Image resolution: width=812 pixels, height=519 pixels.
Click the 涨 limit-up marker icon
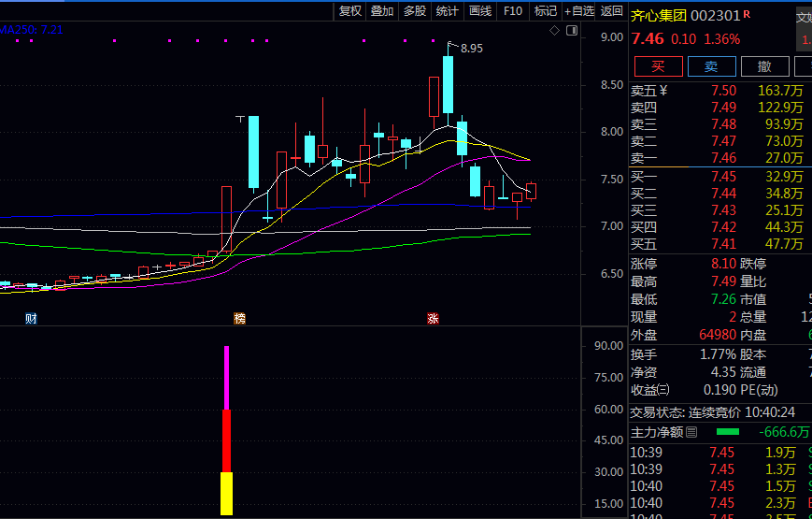point(433,319)
